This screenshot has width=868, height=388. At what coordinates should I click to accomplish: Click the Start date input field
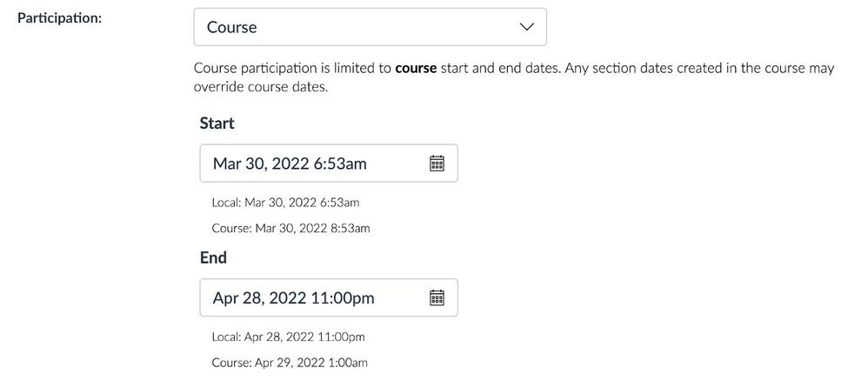pyautogui.click(x=329, y=164)
